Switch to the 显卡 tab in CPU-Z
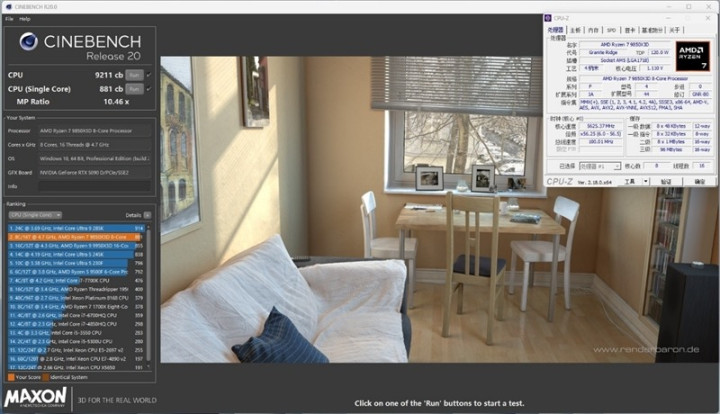 (630, 30)
